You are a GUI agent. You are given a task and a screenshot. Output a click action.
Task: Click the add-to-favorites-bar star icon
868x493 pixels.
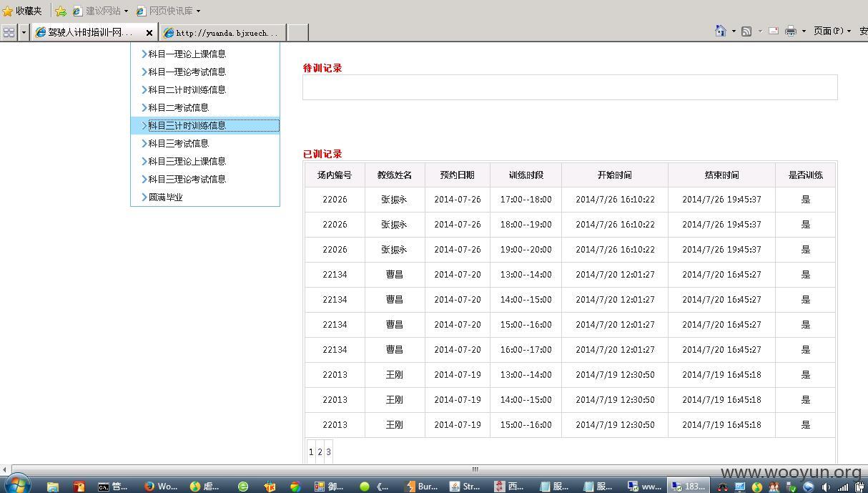click(x=61, y=11)
